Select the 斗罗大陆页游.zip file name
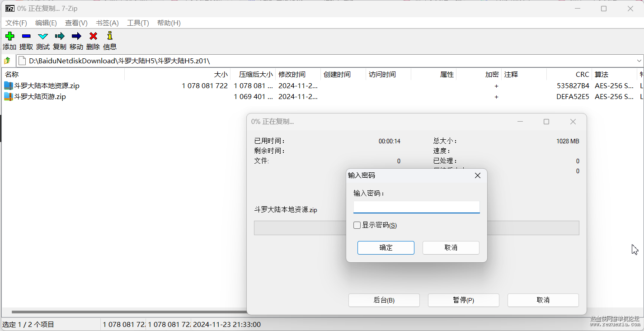Image resolution: width=644 pixels, height=331 pixels. click(x=40, y=96)
